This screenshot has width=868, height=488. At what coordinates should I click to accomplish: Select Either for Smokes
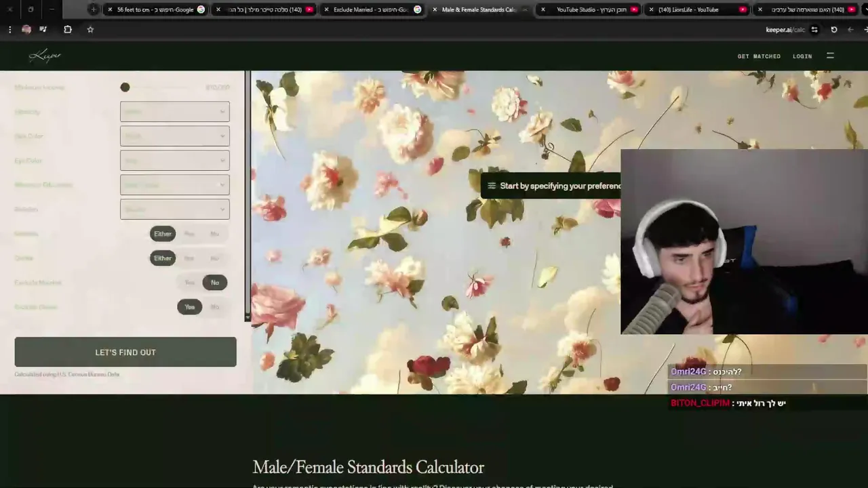[x=163, y=234]
